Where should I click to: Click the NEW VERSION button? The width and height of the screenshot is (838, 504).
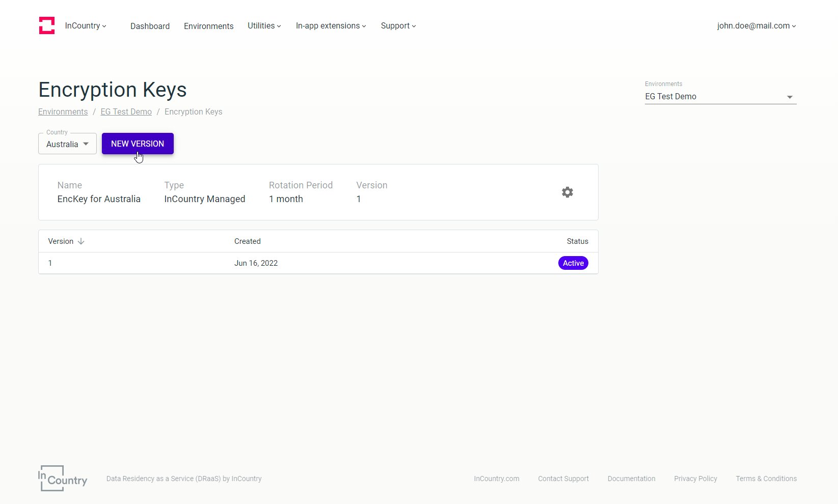(x=138, y=144)
